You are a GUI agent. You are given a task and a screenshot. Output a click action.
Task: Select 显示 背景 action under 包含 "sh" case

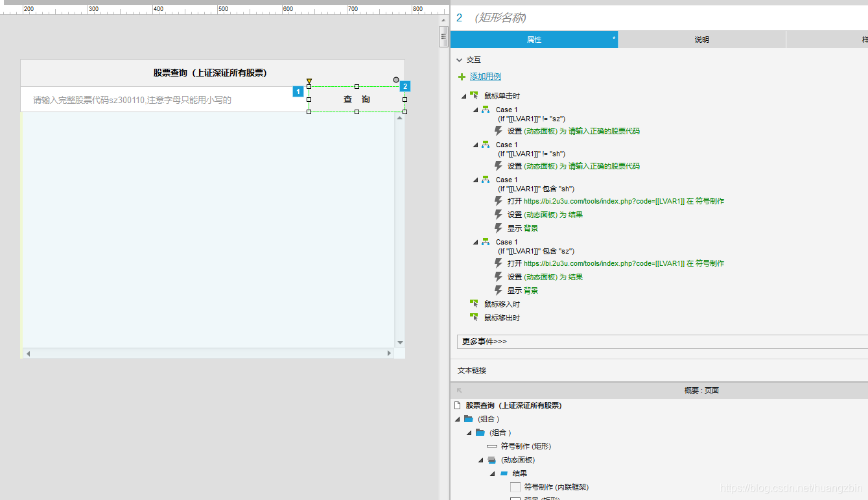point(522,228)
